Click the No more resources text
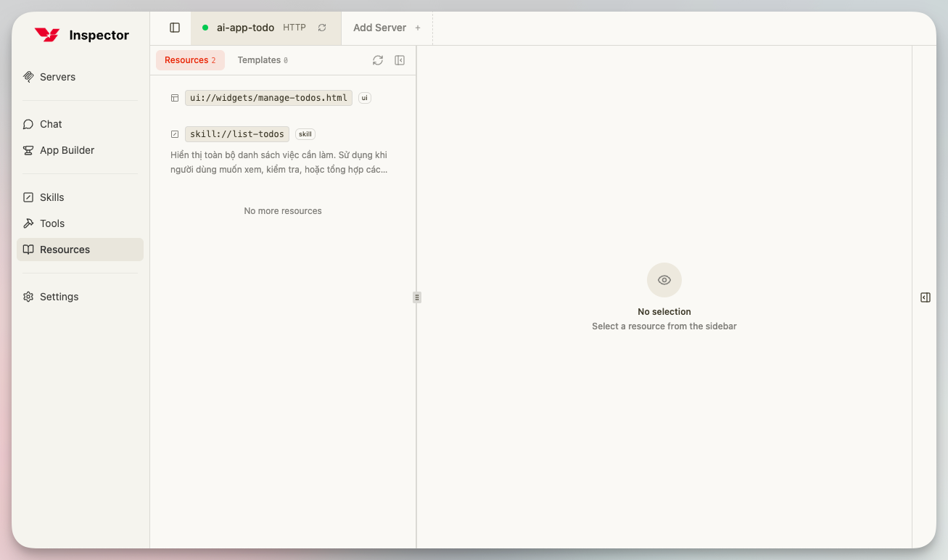Screen dimensions: 948x560 (283, 211)
